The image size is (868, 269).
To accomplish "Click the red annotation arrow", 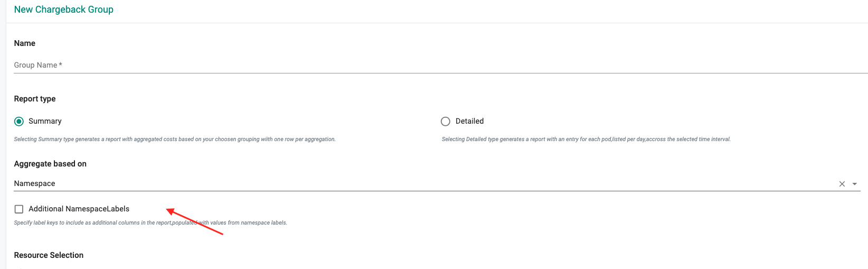I will click(x=195, y=222).
